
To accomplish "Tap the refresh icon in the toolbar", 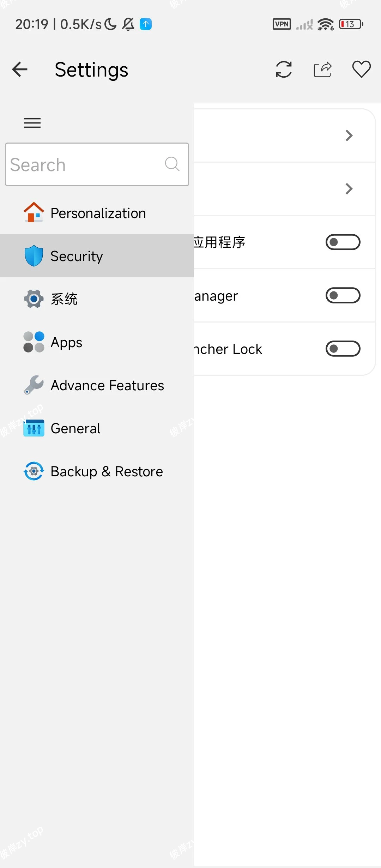I will click(x=284, y=70).
